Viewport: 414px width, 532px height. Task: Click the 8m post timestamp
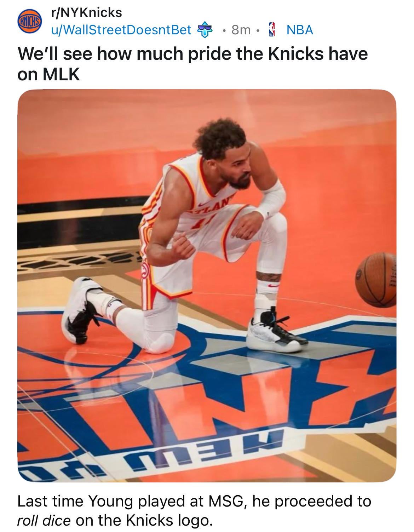click(241, 30)
